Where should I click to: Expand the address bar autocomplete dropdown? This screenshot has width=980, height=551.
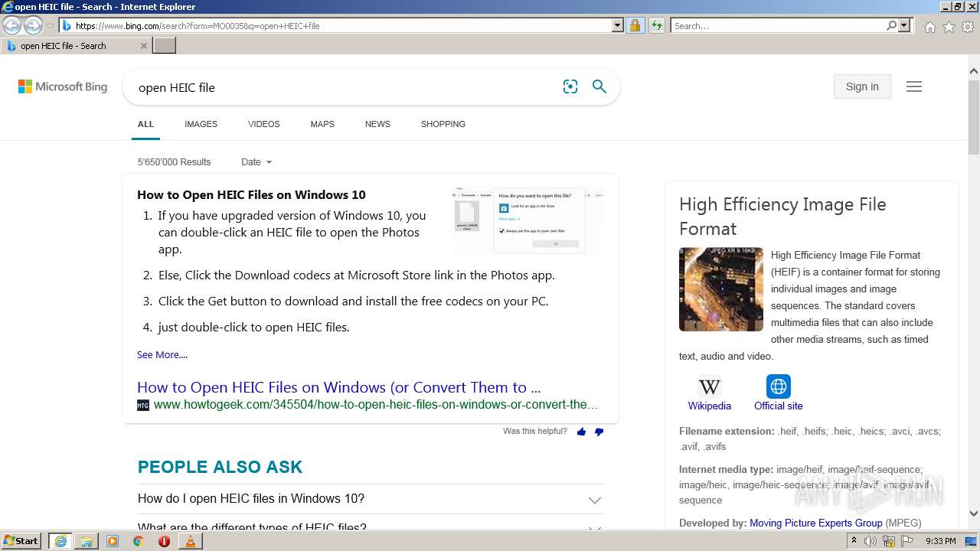click(x=618, y=25)
